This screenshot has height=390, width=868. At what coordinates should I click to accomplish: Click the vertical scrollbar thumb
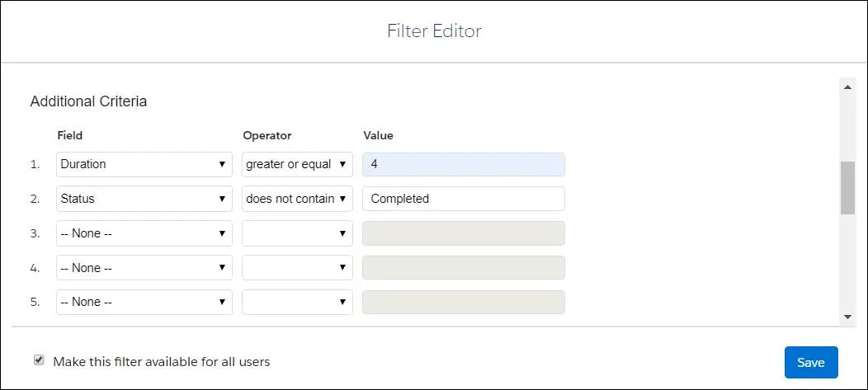pos(847,188)
